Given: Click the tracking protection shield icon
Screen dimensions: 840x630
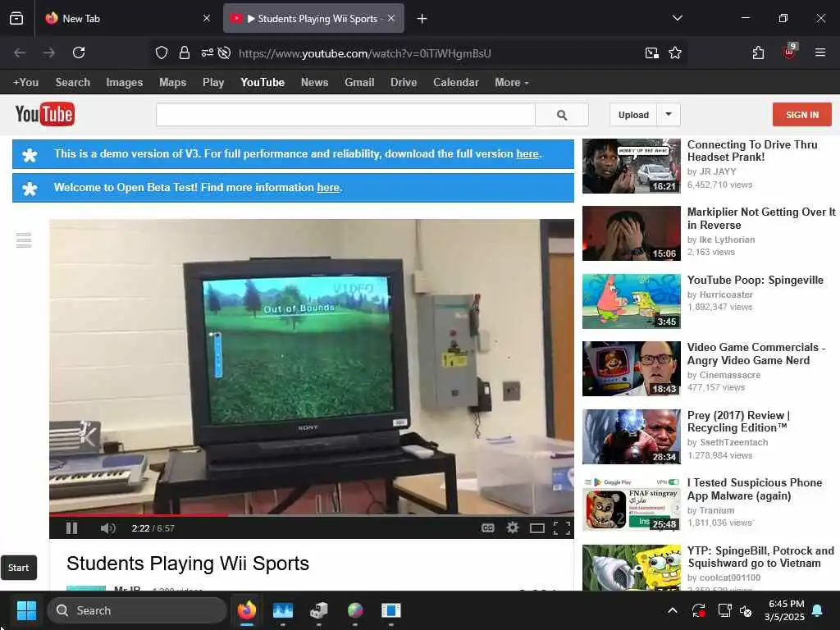Looking at the screenshot, I should tap(162, 52).
